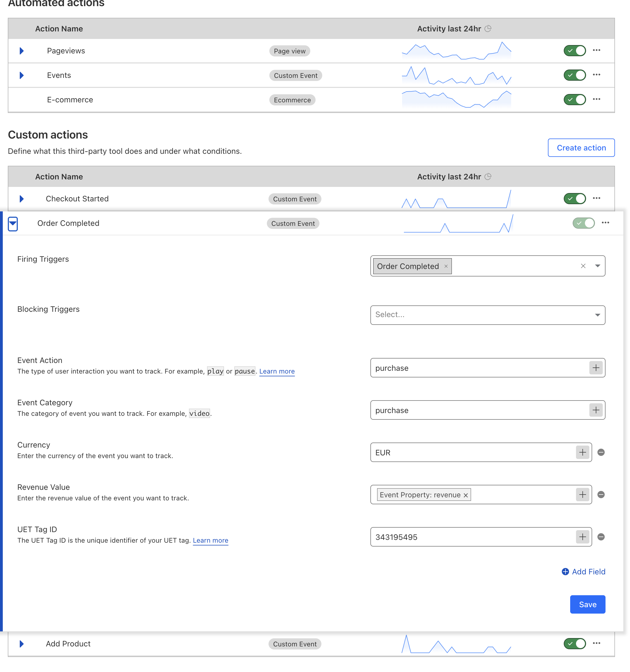This screenshot has height=672, width=630.
Task: Open the Blocking Triggers Select dropdown
Action: point(487,315)
